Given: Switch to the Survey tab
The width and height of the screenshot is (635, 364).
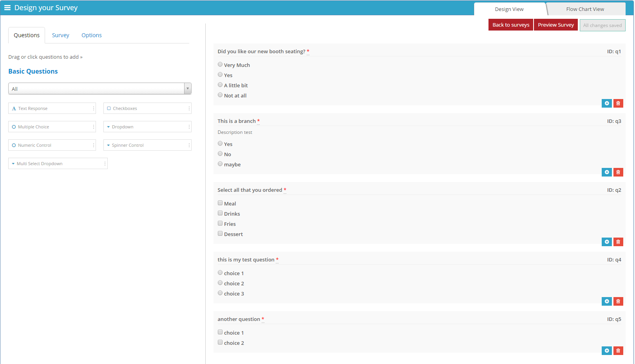Looking at the screenshot, I should click(61, 35).
